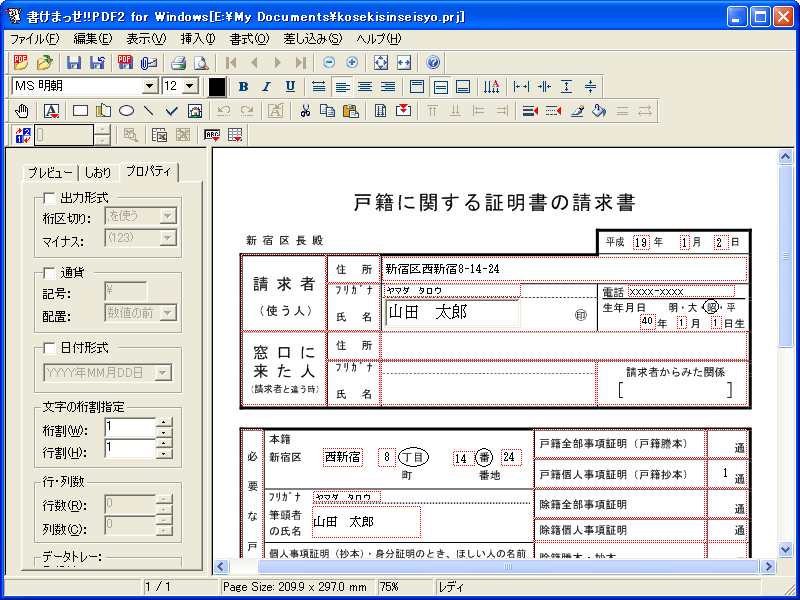Select the check mark tool
The height and width of the screenshot is (600, 800).
point(171,111)
